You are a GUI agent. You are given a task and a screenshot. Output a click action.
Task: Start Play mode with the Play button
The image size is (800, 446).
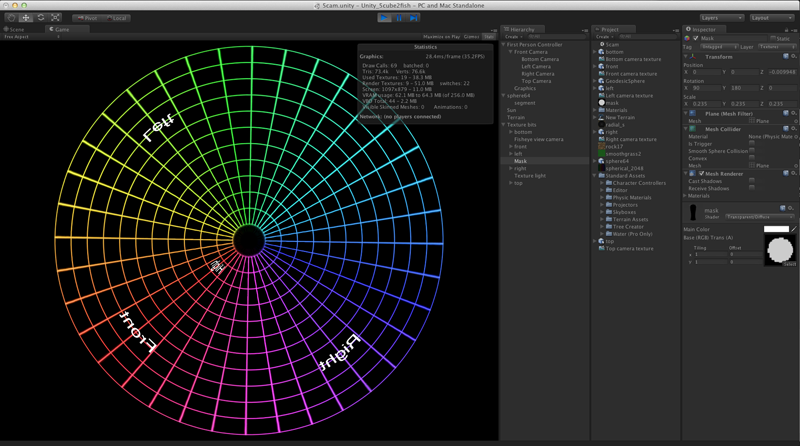click(x=384, y=18)
